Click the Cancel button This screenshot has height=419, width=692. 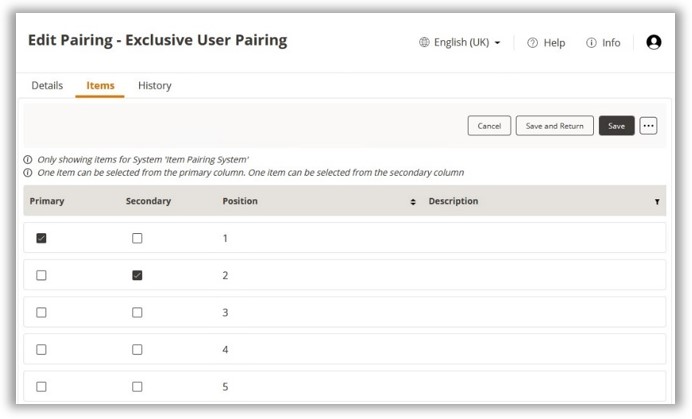[489, 126]
